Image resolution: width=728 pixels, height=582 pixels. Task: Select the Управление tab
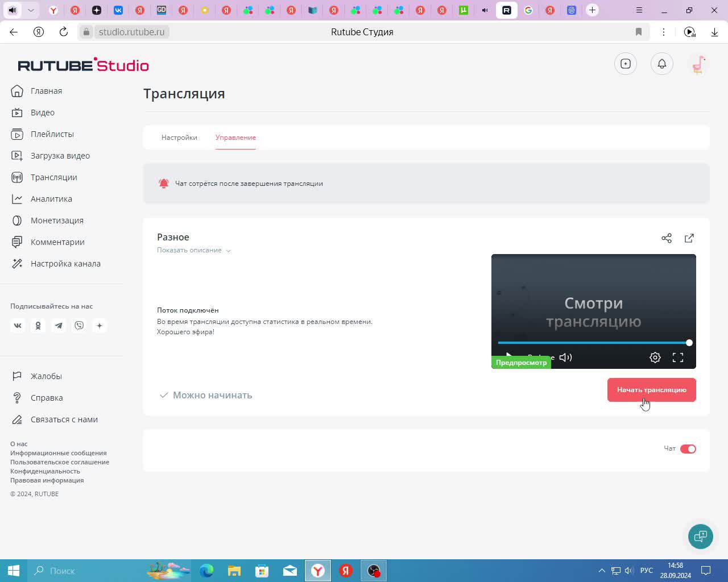click(x=235, y=138)
